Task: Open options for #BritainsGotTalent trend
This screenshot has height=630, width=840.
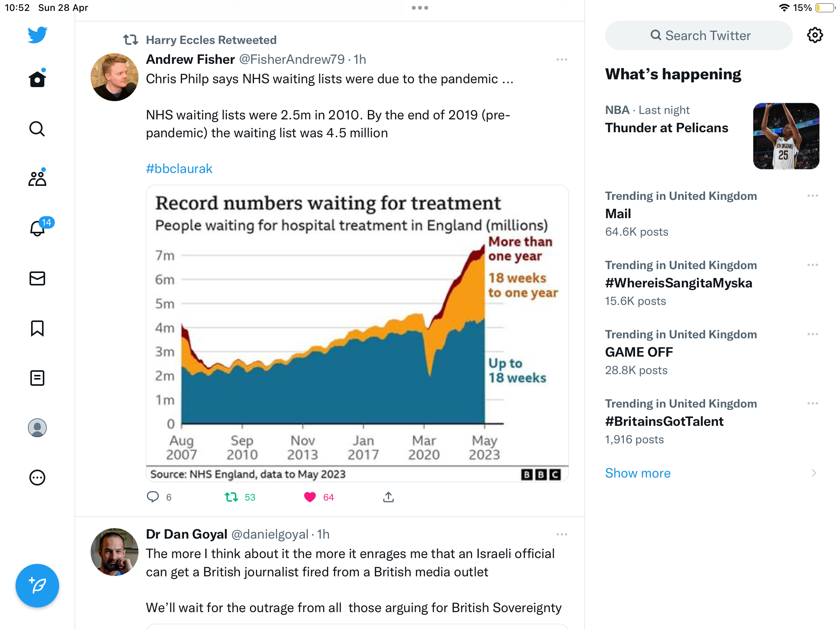Action: [x=813, y=403]
